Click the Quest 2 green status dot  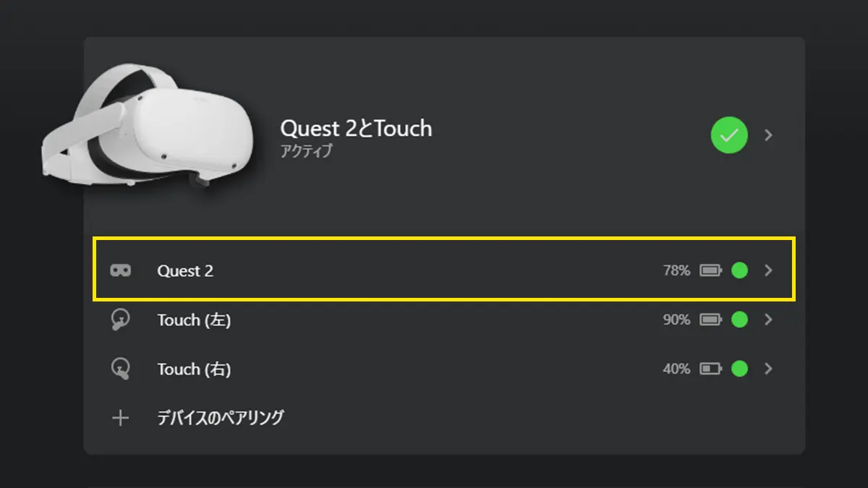click(x=739, y=270)
